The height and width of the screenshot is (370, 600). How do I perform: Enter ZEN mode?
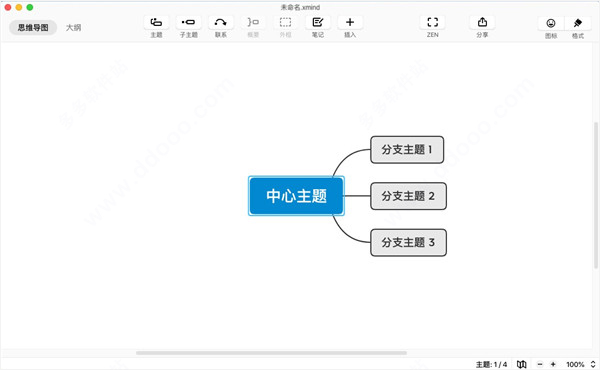432,23
